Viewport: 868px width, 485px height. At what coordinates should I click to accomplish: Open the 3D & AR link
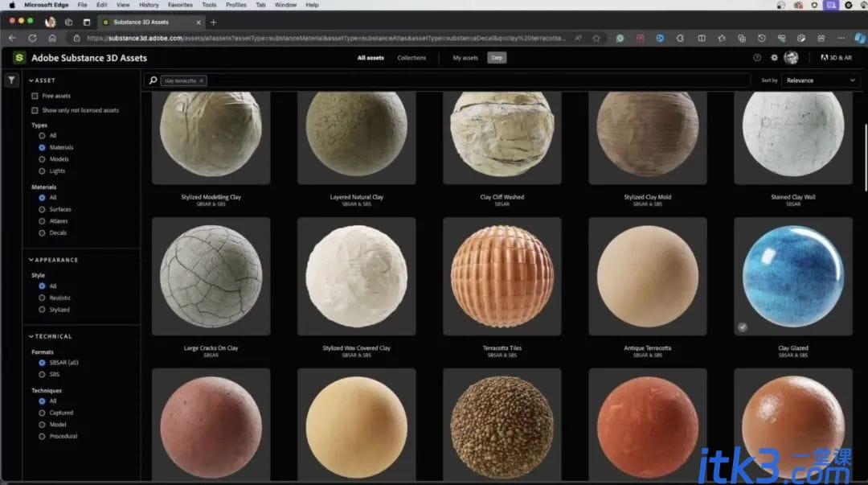pos(836,58)
